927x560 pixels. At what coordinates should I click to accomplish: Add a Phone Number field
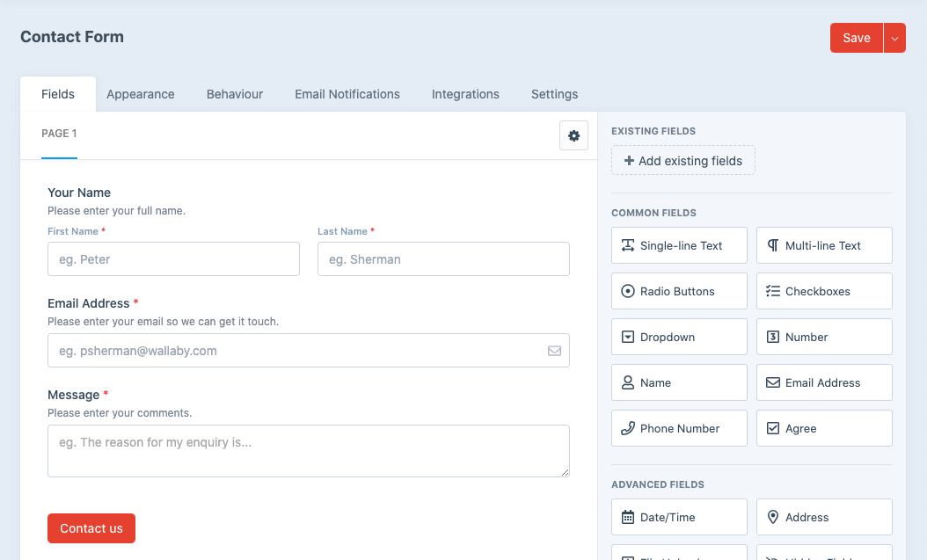pyautogui.click(x=679, y=428)
